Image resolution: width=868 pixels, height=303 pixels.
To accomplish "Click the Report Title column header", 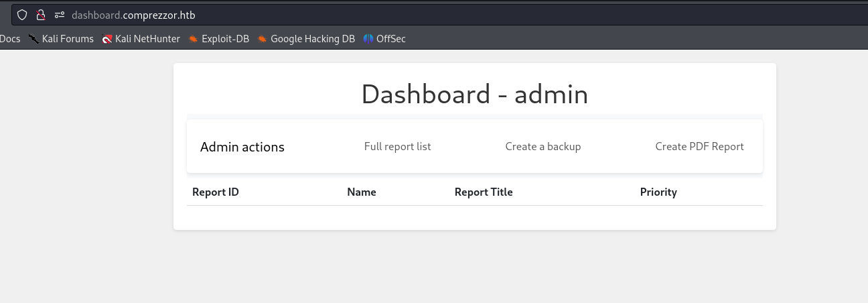I will (484, 192).
